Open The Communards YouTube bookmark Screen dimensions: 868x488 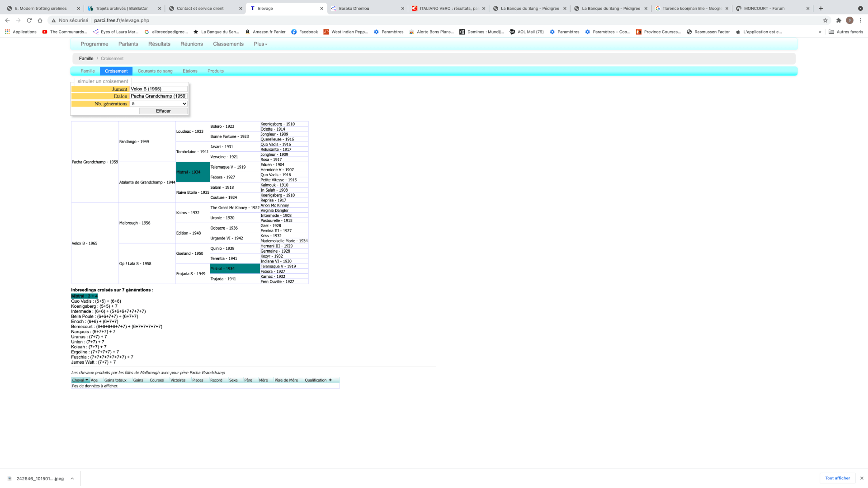[x=65, y=32]
